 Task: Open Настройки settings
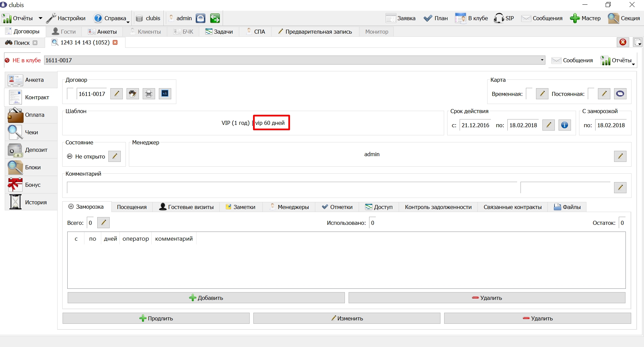pos(66,18)
